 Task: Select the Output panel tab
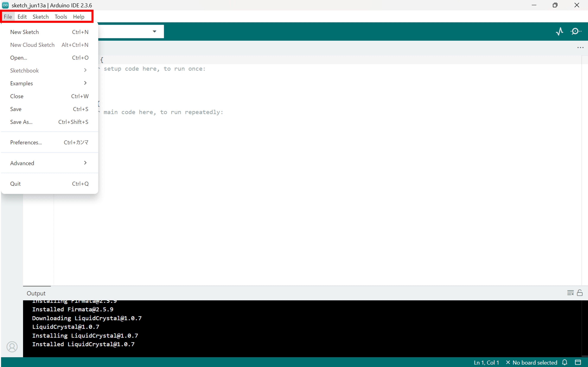click(x=36, y=293)
